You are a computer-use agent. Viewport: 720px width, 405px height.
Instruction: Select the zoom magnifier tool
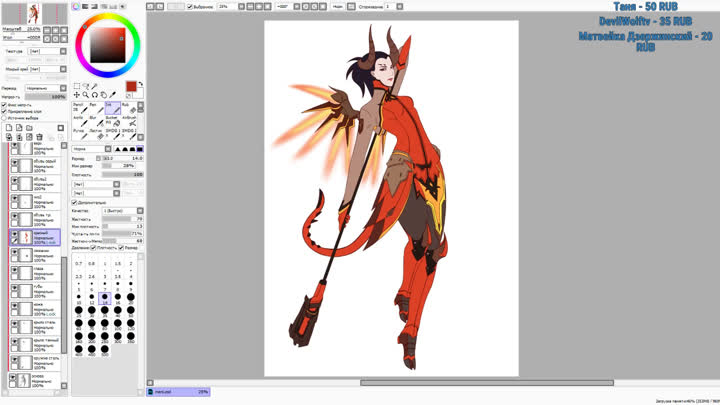point(85,95)
